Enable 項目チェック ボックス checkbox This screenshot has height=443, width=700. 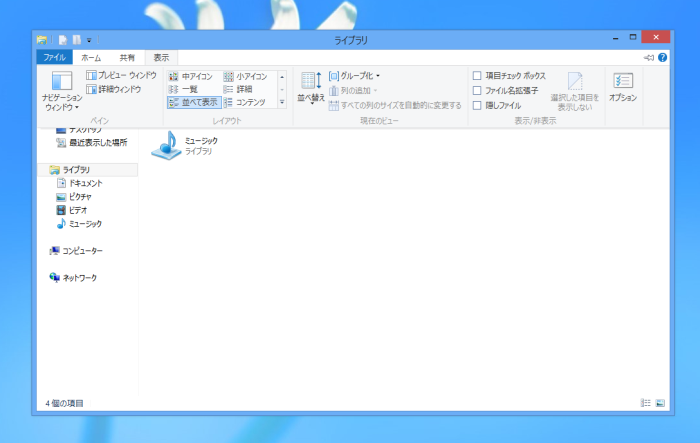coord(477,75)
